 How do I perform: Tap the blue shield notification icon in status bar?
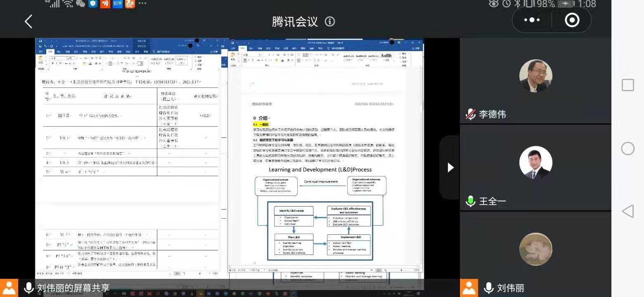(93, 4)
